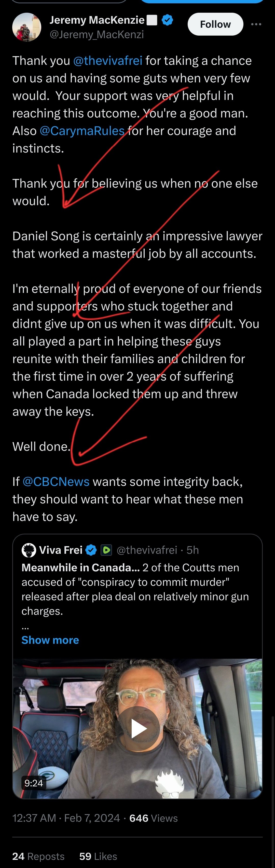Click the green Rumble badge icon
275x868 pixels.
tap(106, 550)
